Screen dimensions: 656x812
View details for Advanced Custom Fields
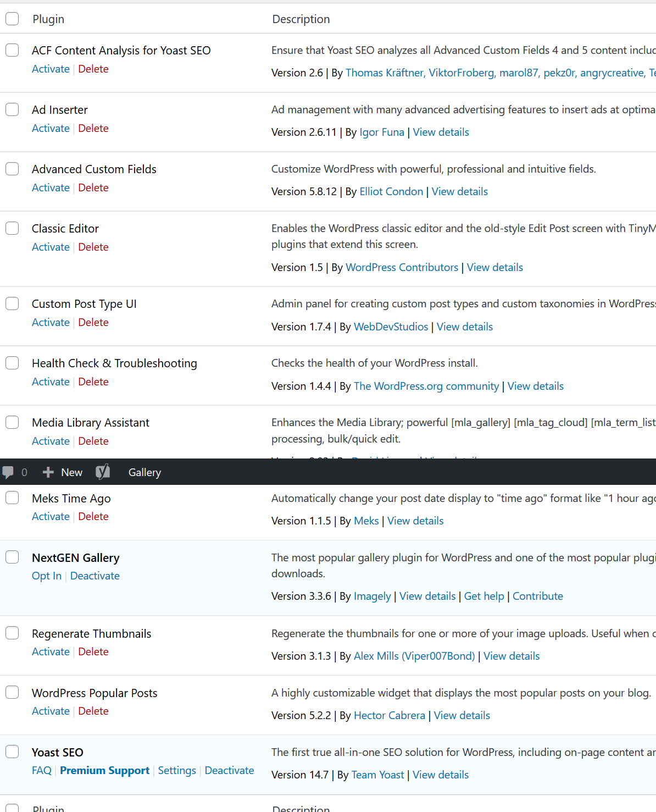pyautogui.click(x=460, y=191)
